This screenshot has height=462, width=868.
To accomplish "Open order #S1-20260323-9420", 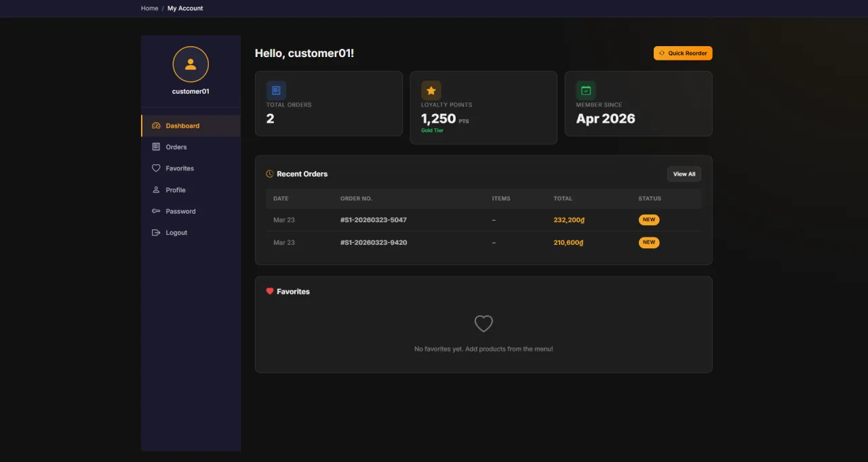I will (374, 242).
